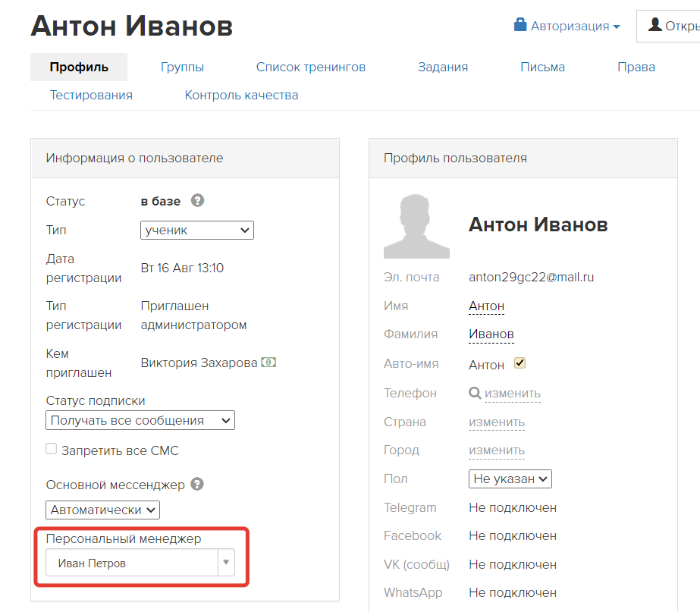Click the email anton29gc22@mail.ru
This screenshot has height=612, width=700.
click(531, 278)
